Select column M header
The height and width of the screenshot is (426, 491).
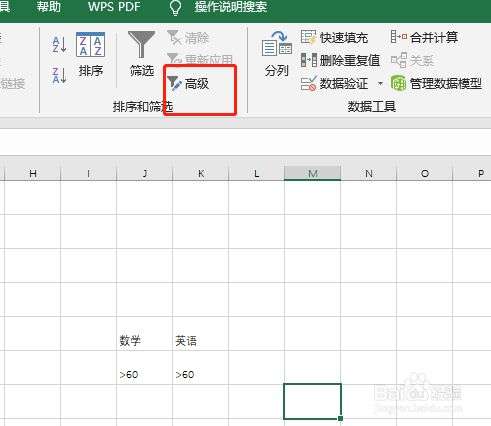312,173
